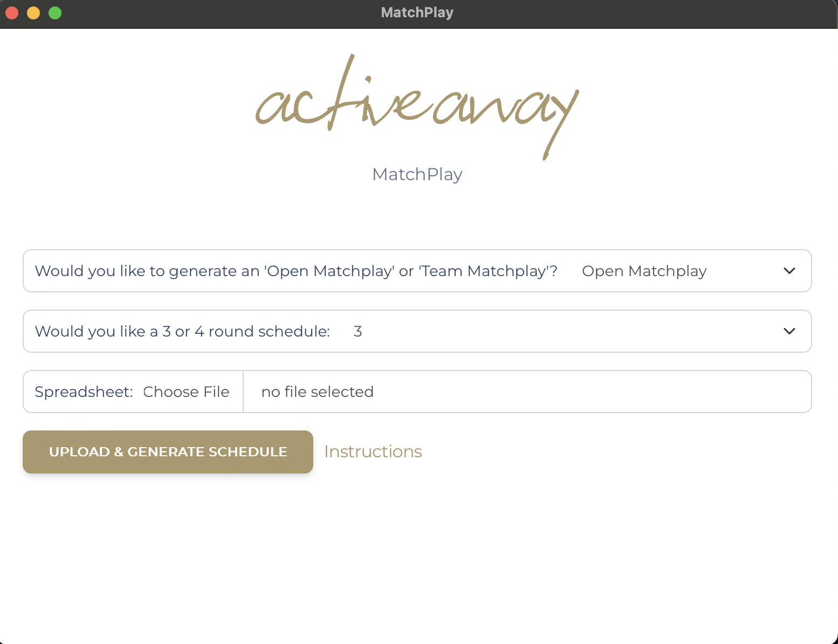Click the MatchPlay subtitle under the logo
Image resolution: width=838 pixels, height=644 pixels.
(x=417, y=174)
